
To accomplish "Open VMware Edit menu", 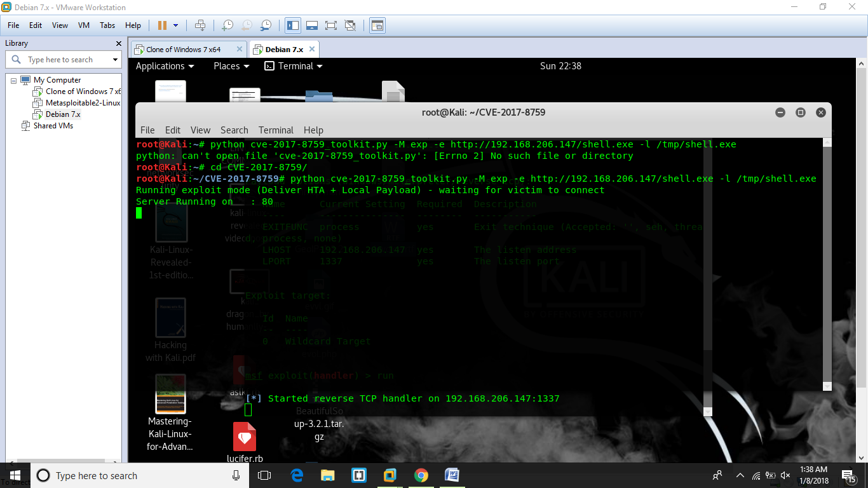I will tap(36, 25).
